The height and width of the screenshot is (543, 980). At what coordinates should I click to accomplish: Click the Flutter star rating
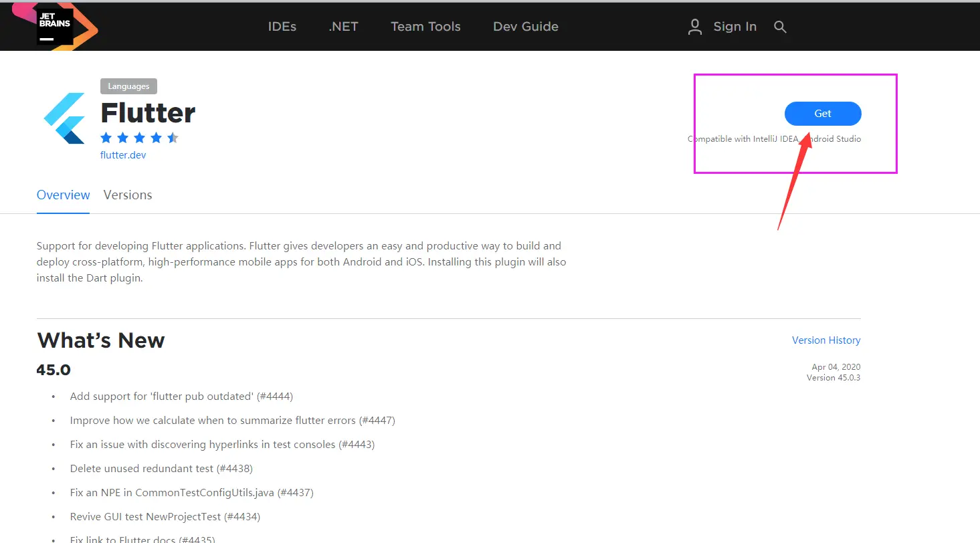pyautogui.click(x=140, y=138)
